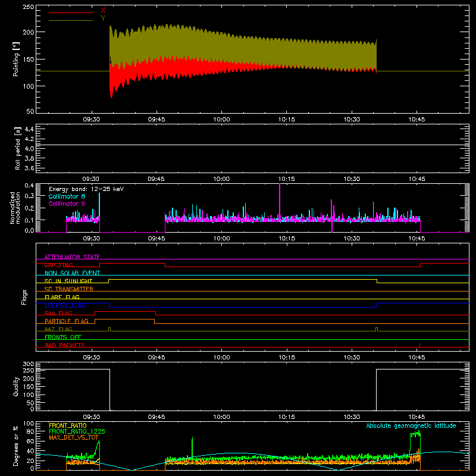Click the Collimator 9 legend label
Viewport: 476px width, 476px height.
point(67,203)
